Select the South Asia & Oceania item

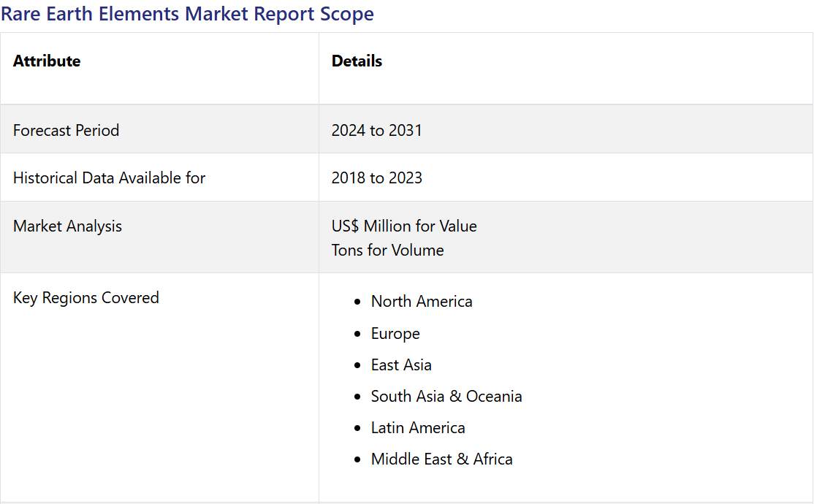coord(446,397)
